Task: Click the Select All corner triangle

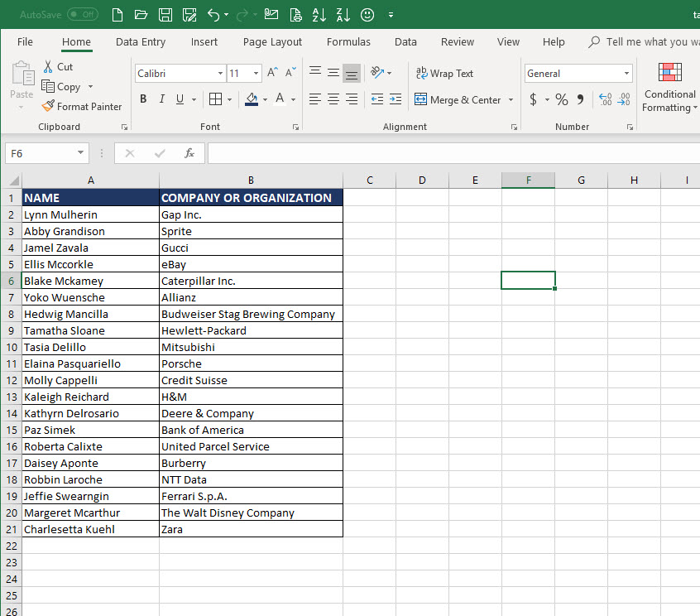Action: coord(13,180)
